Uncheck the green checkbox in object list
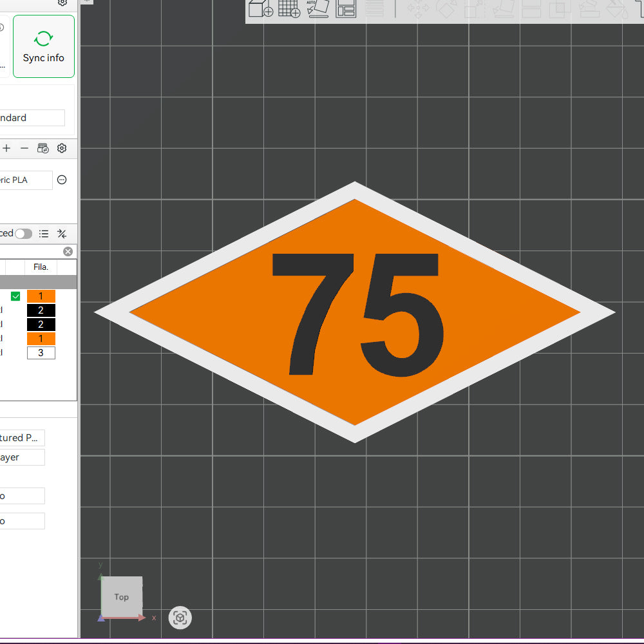The image size is (644, 644). [15, 296]
